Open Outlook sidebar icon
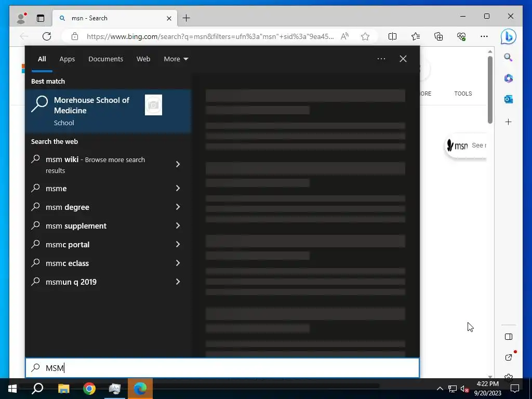The height and width of the screenshot is (399, 532). click(x=508, y=99)
